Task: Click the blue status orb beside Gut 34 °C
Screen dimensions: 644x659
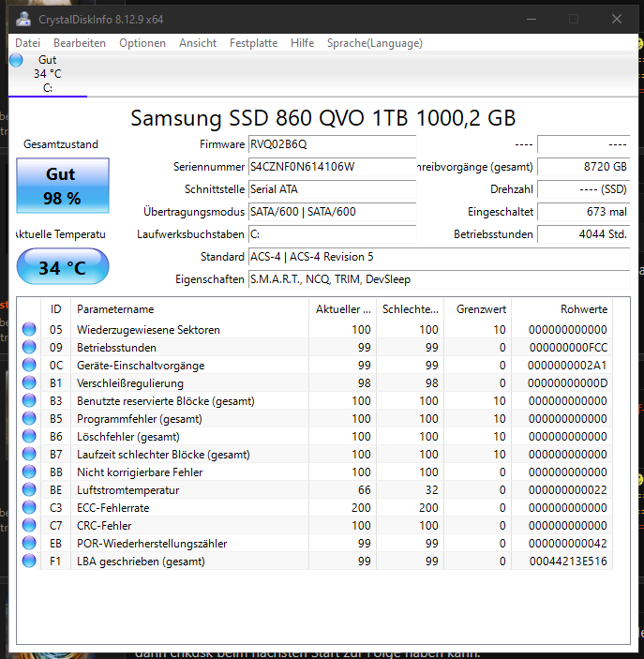Action: (x=16, y=60)
